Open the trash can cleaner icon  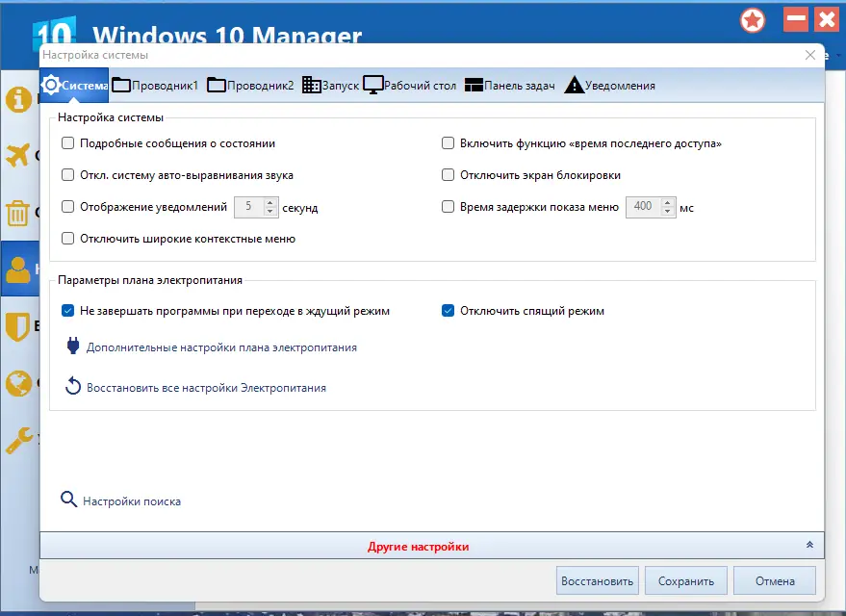point(17,213)
